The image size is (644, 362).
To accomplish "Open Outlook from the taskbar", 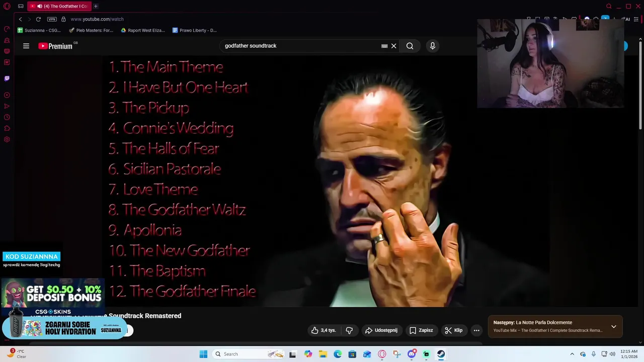I will (x=367, y=354).
